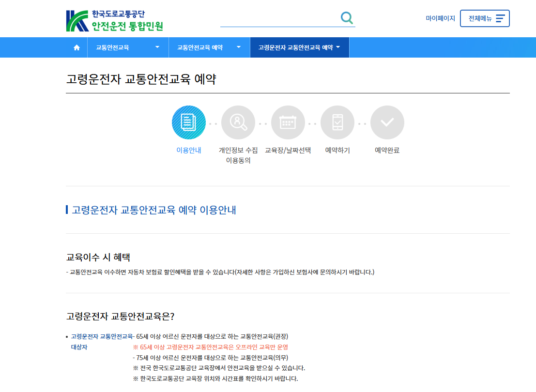Select the 예약완료 checkmark step icon
536x392 pixels.
coord(387,122)
